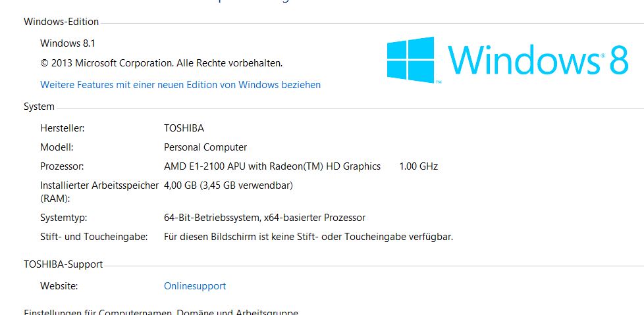Click the AMD E1-2100 APU processor value

point(273,166)
